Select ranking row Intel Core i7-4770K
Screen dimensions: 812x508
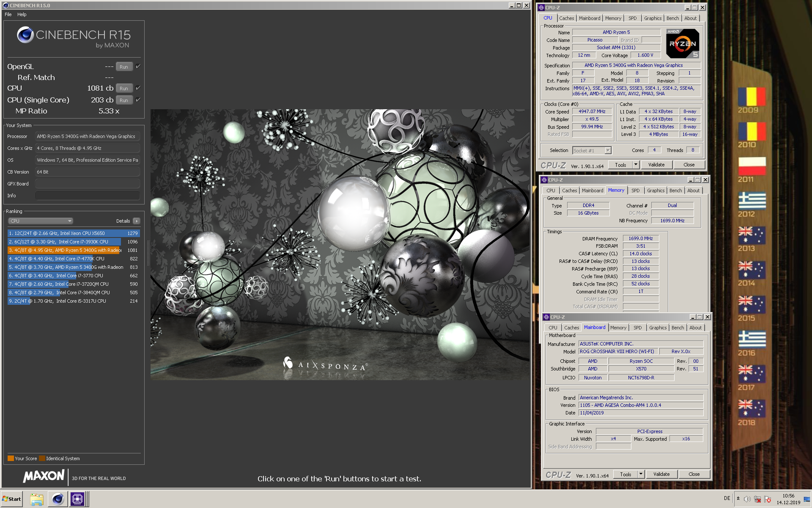pos(74,259)
